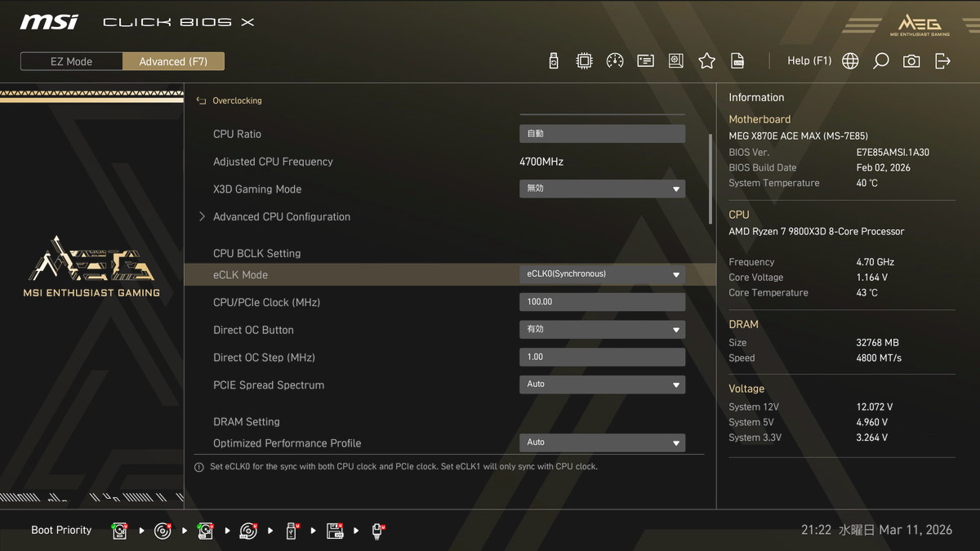This screenshot has width=980, height=551.
Task: Click Help (F1)
Action: [808, 61]
